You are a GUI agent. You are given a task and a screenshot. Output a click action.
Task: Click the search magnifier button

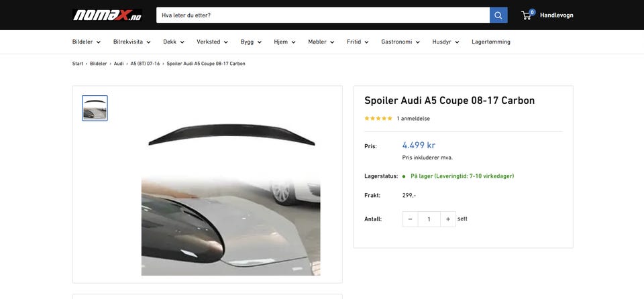tap(498, 15)
